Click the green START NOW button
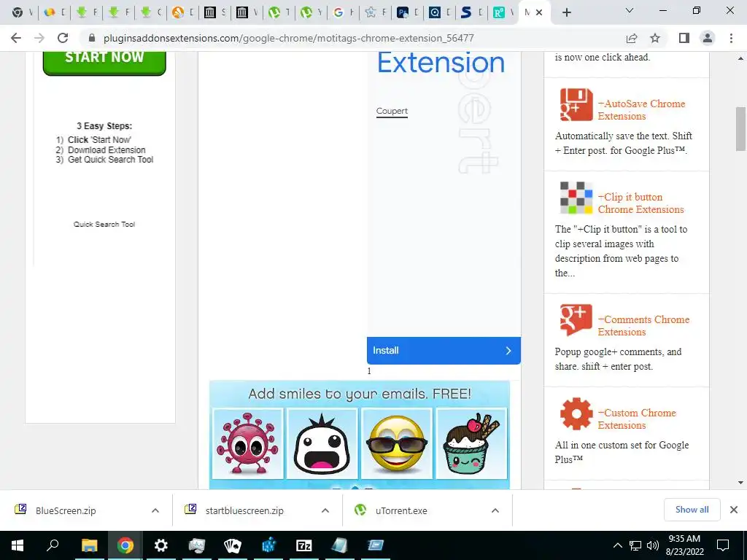747x560 pixels. pos(104,63)
